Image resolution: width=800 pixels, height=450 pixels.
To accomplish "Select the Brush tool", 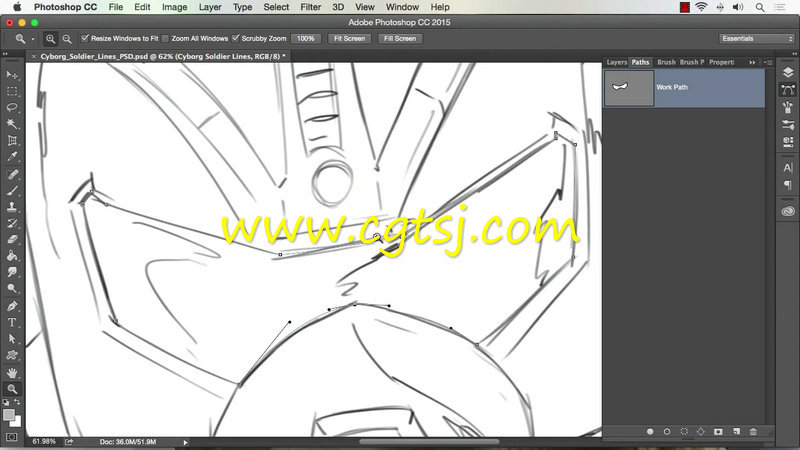I will point(12,190).
